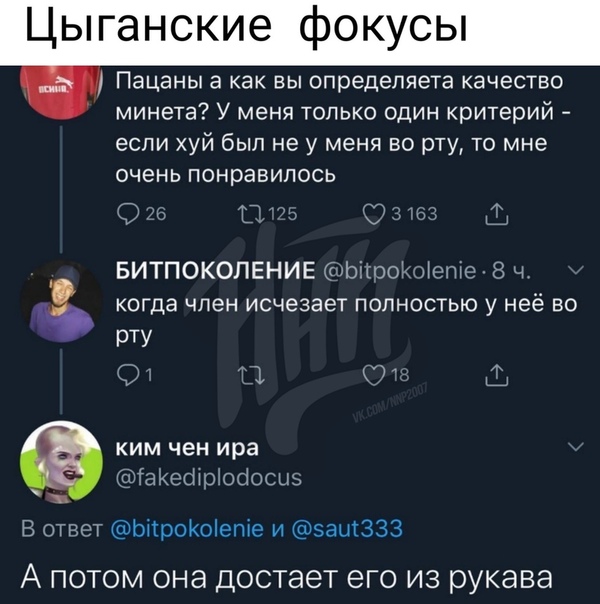Share the БИТПОКОЛЕНИЕ tweet
This screenshot has width=600, height=604.
pos(497,376)
